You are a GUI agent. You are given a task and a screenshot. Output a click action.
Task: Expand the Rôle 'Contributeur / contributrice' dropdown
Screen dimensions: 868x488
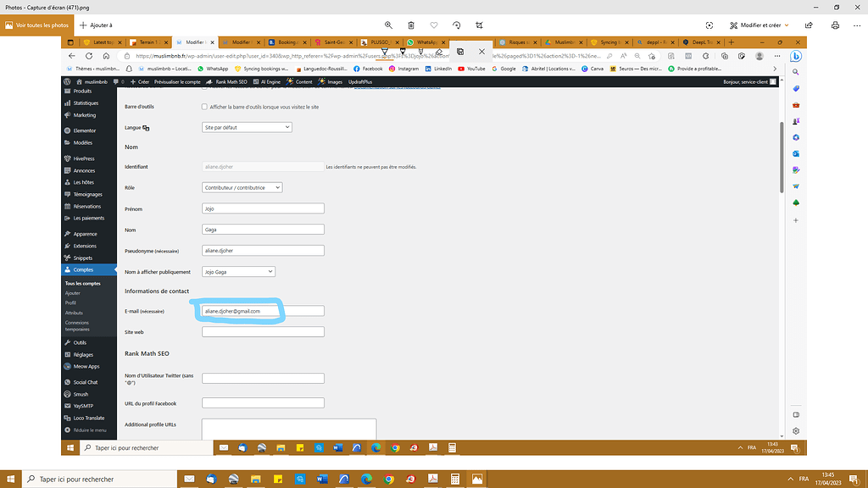click(242, 187)
